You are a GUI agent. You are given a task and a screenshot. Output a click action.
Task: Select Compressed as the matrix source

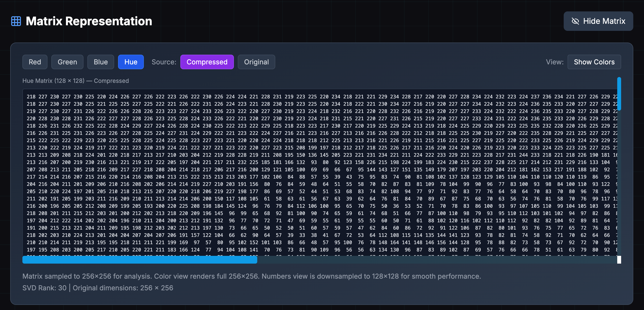pyautogui.click(x=207, y=62)
